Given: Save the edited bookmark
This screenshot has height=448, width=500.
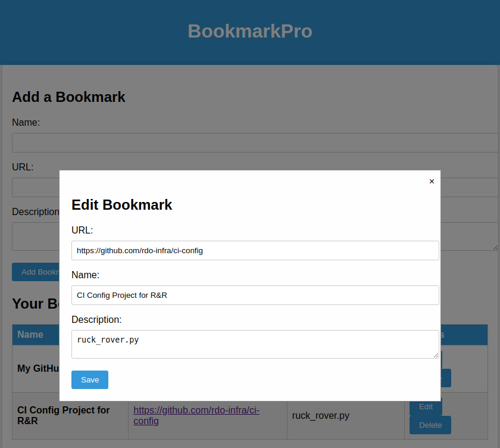Looking at the screenshot, I should [x=90, y=379].
